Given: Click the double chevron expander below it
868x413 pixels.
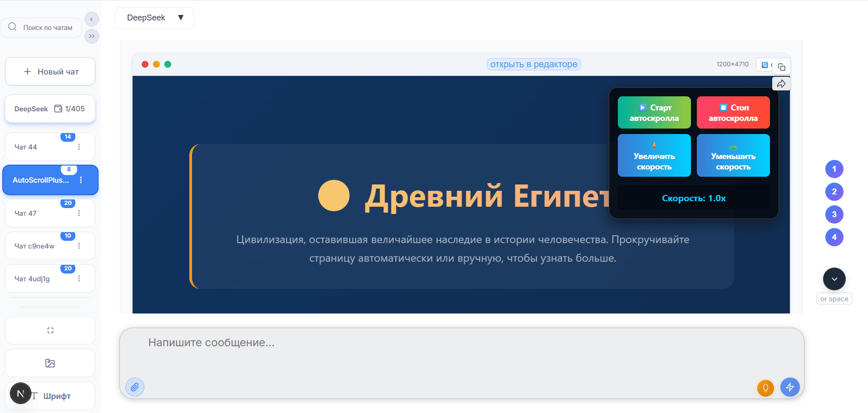Looking at the screenshot, I should point(92,36).
